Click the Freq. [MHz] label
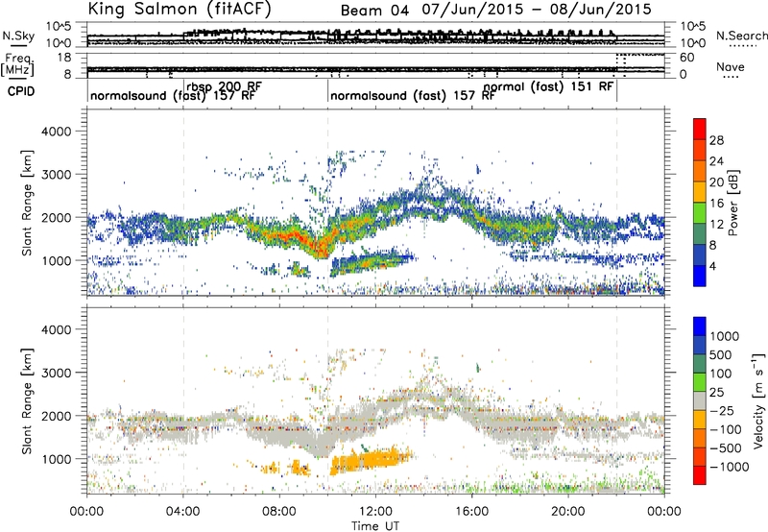 click(x=17, y=64)
